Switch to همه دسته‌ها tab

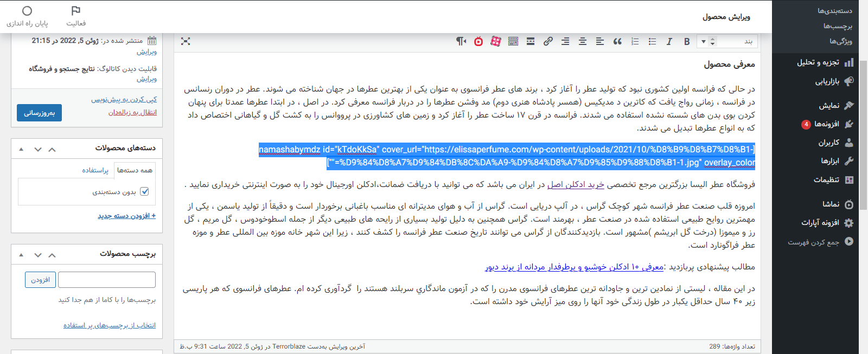tap(135, 170)
